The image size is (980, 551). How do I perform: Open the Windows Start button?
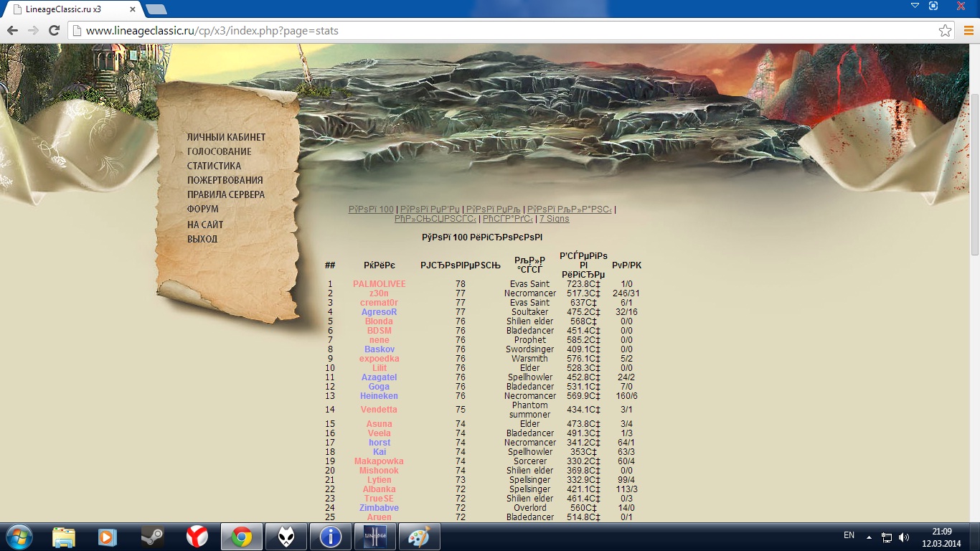coord(18,537)
